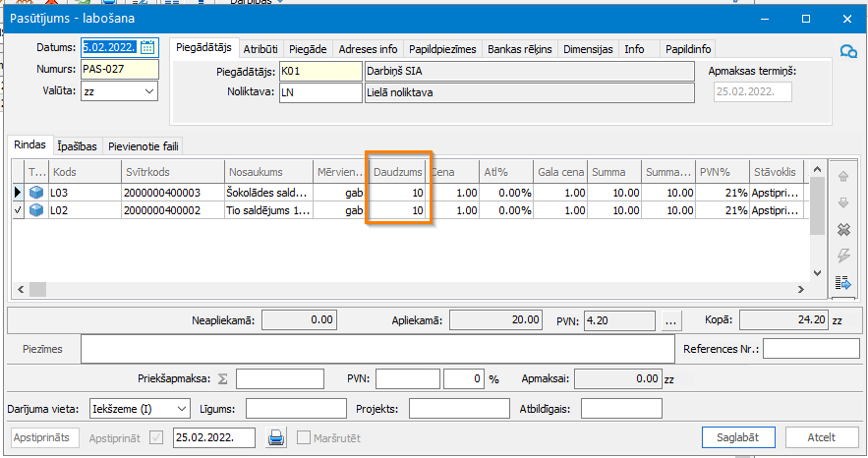Click the checkmark cell of row L02
This screenshot has width=868, height=458.
18,210
